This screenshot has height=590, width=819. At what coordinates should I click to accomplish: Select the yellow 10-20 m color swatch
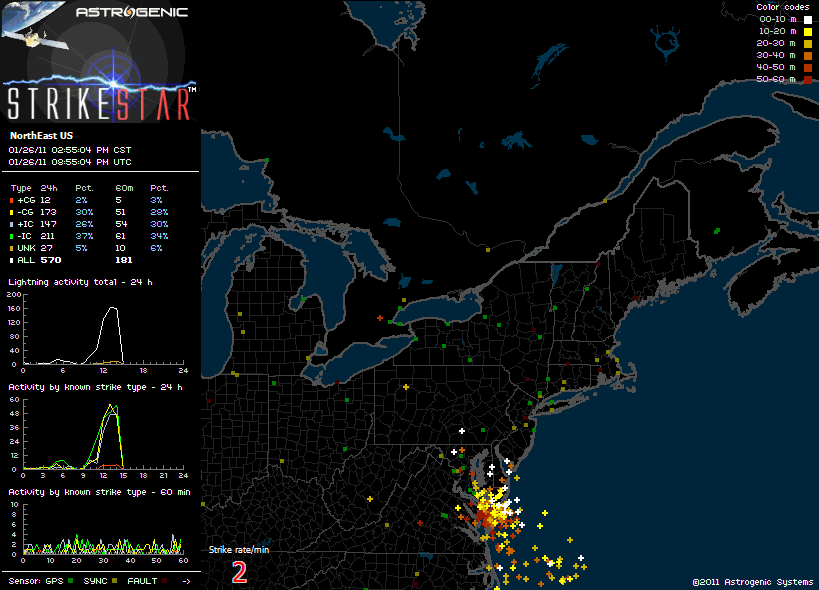(808, 32)
